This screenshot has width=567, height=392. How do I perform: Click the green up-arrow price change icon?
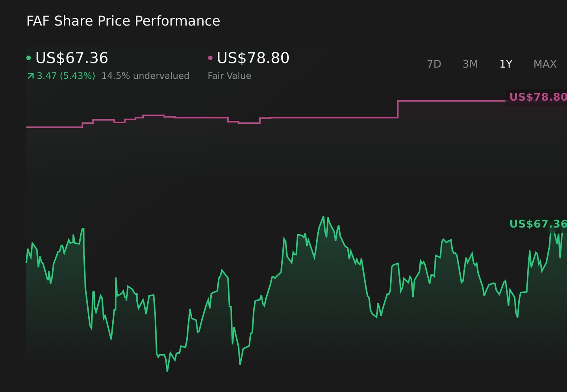[x=30, y=76]
